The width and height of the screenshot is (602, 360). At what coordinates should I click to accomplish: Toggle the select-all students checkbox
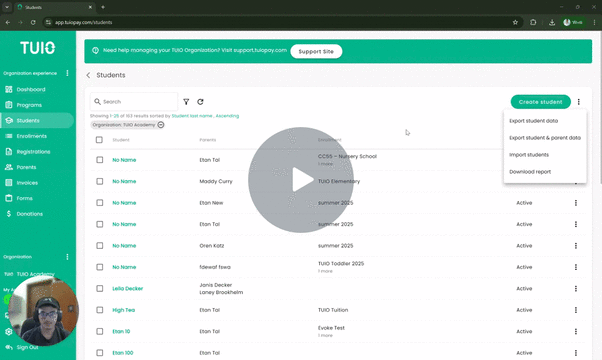(99, 140)
